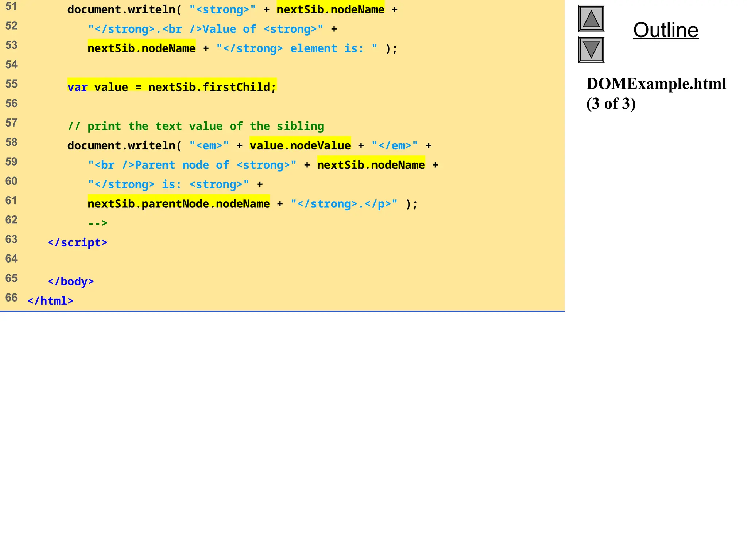This screenshot has width=747, height=560.
Task: Click the </script> closing tag
Action: (x=77, y=242)
